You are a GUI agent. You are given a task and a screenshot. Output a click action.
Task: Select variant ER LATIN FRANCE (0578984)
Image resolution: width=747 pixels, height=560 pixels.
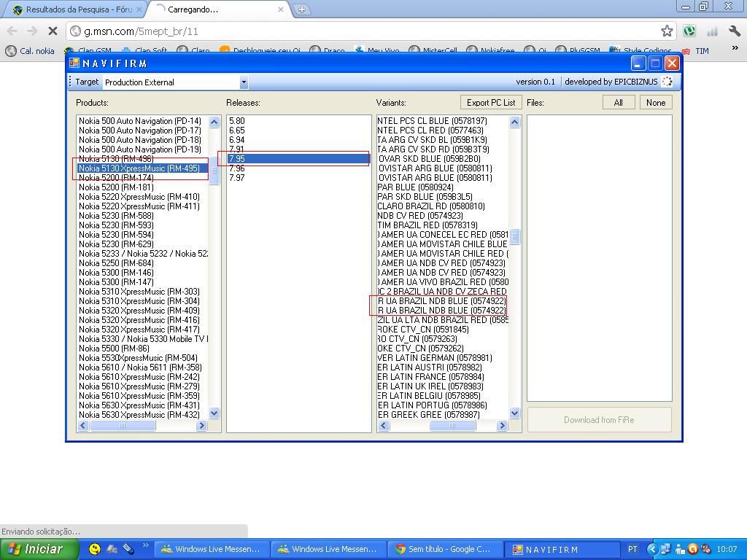pos(443,377)
